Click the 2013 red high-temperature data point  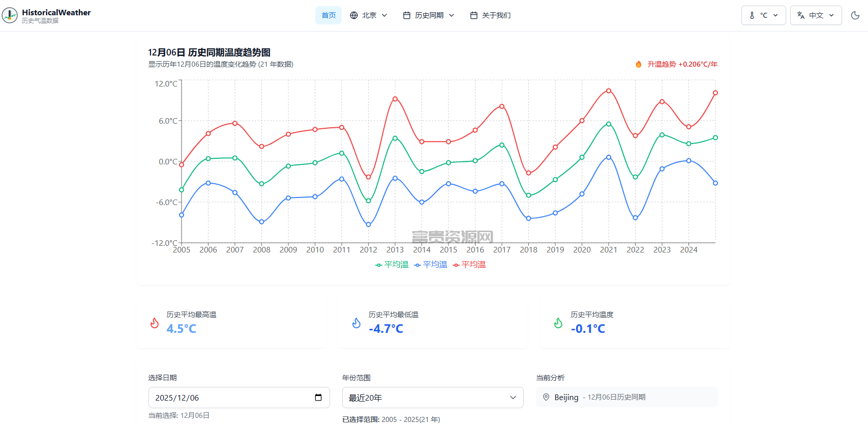395,99
